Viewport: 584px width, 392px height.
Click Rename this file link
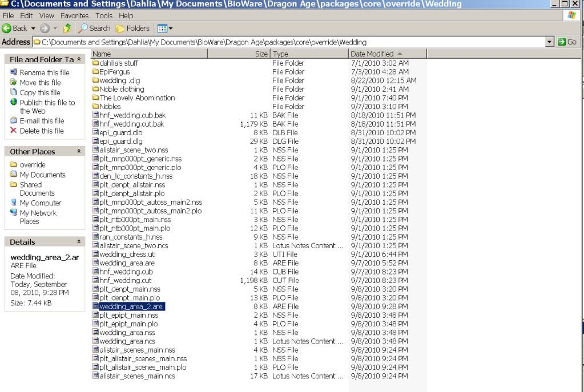44,73
